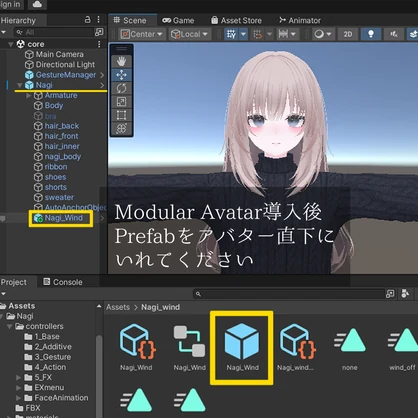Toggle grid snapping increment button
Image resolution: width=418 pixels, height=418 pixels.
[x=258, y=34]
